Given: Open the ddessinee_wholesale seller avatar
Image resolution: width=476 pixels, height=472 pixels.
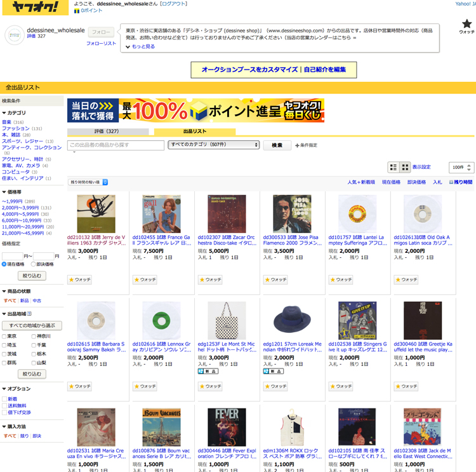Looking at the screenshot, I should [x=14, y=35].
